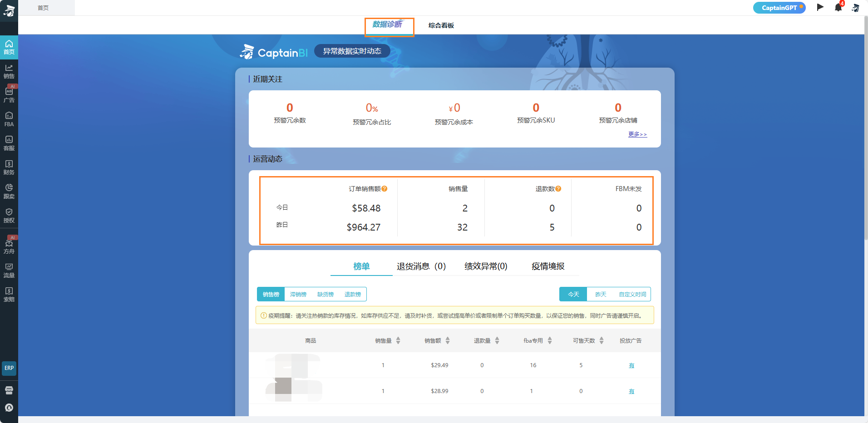Open the 销售 sales section in sidebar
Screen dimensions: 868x423
point(9,71)
